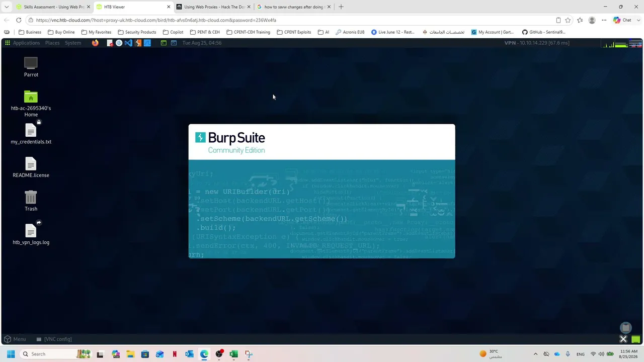Image resolution: width=644 pixels, height=362 pixels.
Task: Open the Trash desktop icon
Action: (31, 201)
